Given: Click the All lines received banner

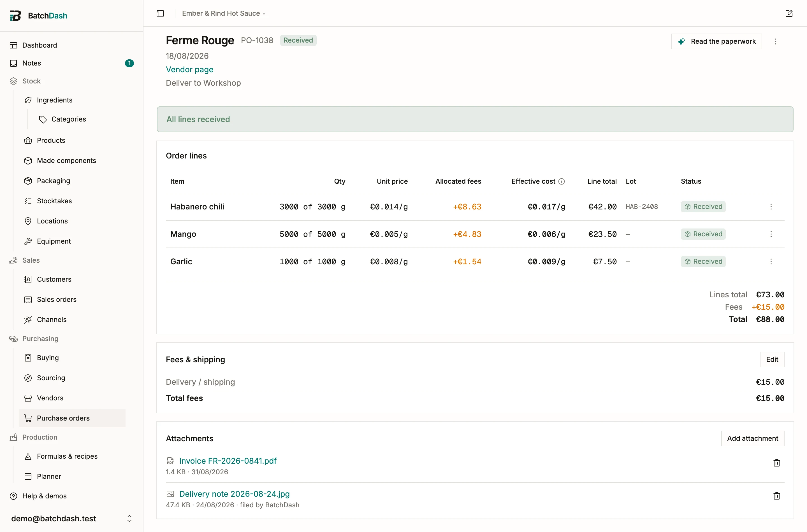Looking at the screenshot, I should coord(475,120).
